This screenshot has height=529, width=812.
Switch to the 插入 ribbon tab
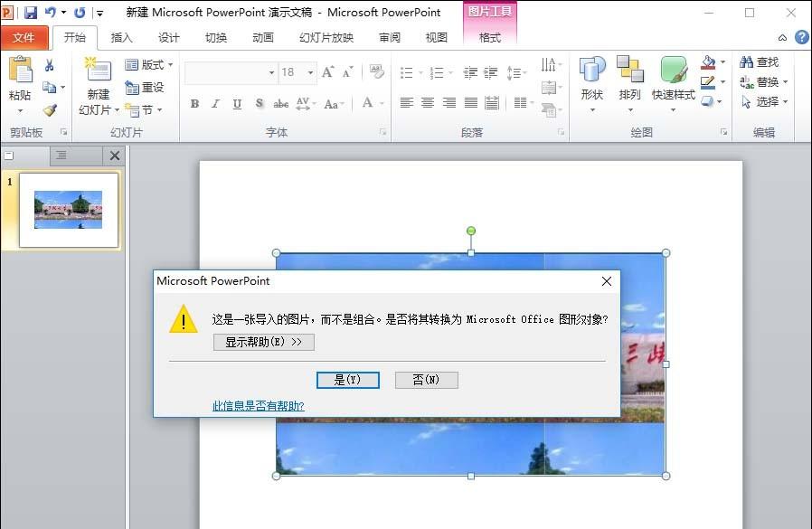coord(122,38)
